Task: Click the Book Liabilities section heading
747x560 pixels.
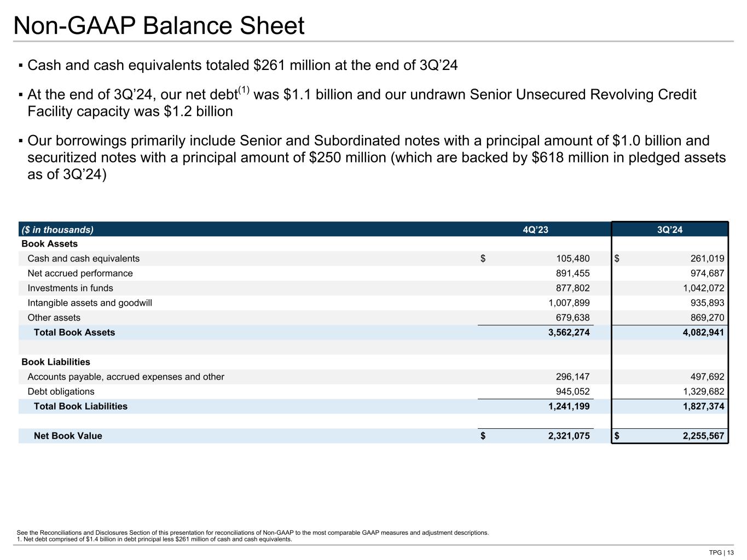Action: (56, 362)
